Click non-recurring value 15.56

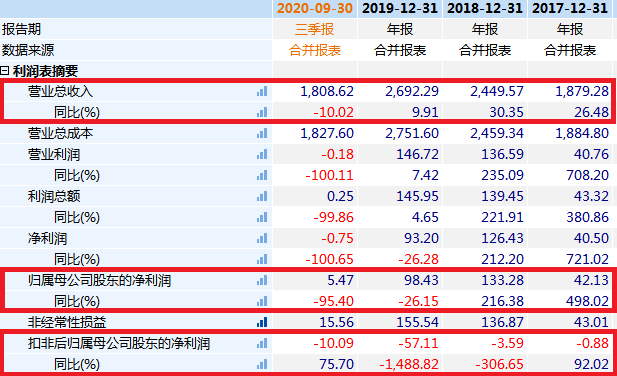click(x=336, y=323)
